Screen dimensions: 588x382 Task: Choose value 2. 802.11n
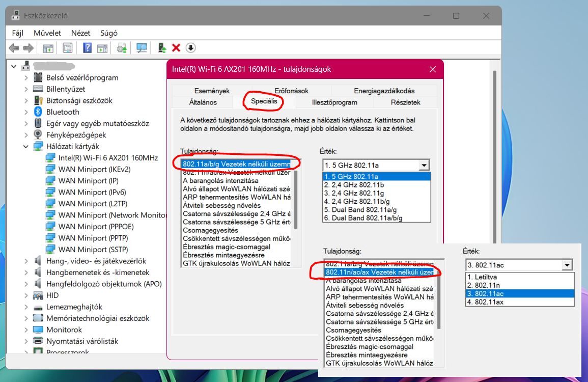pos(520,285)
